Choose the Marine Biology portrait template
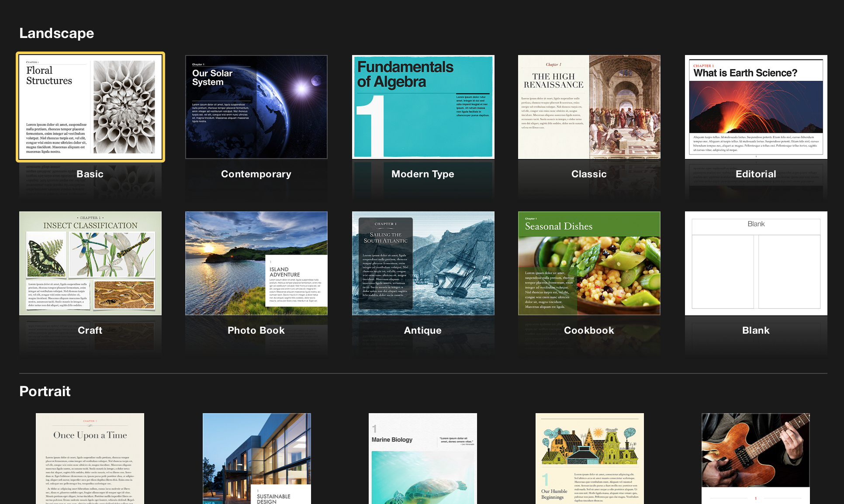This screenshot has height=504, width=844. coord(423,459)
